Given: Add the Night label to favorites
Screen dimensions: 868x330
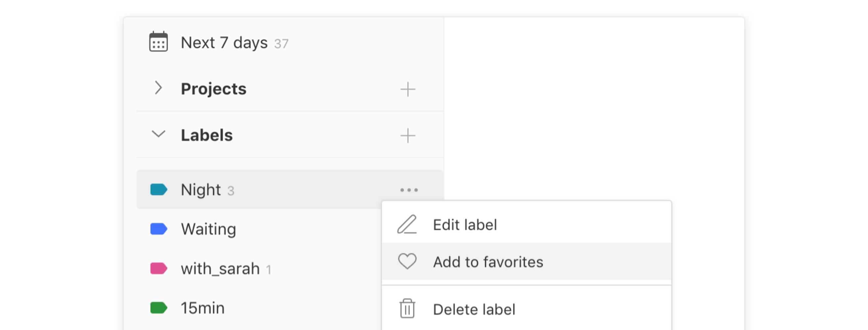Looking at the screenshot, I should (x=488, y=261).
